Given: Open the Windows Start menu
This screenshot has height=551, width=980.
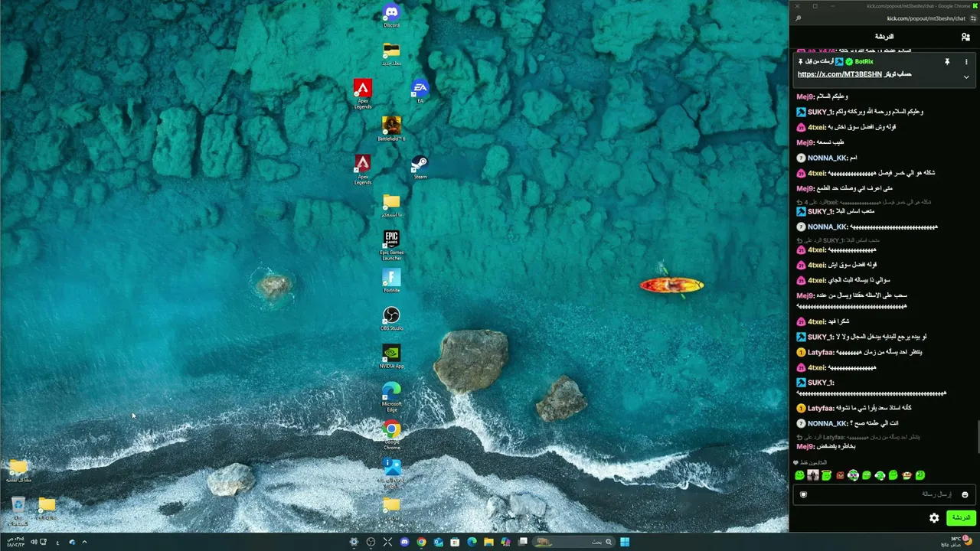Looking at the screenshot, I should tap(625, 542).
